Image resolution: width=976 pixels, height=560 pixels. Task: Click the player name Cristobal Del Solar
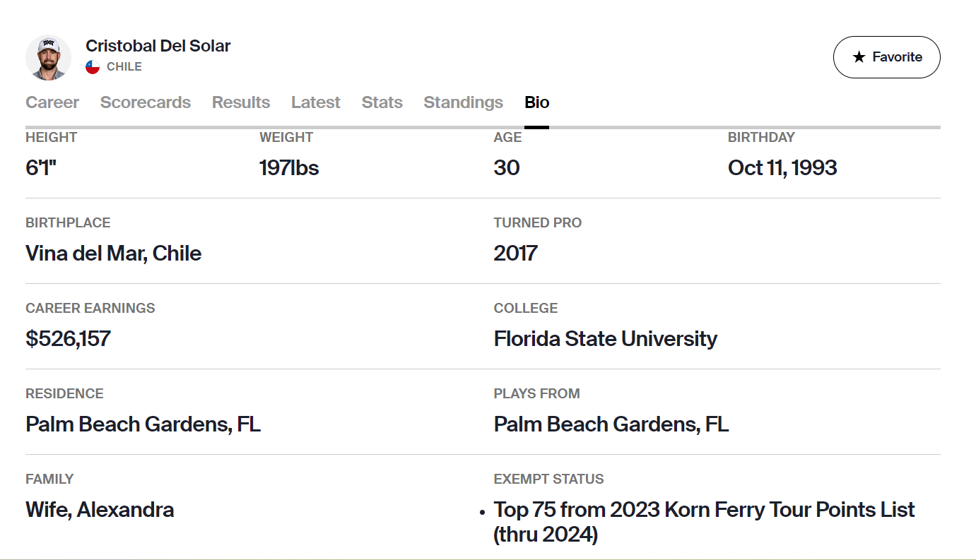pos(158,46)
